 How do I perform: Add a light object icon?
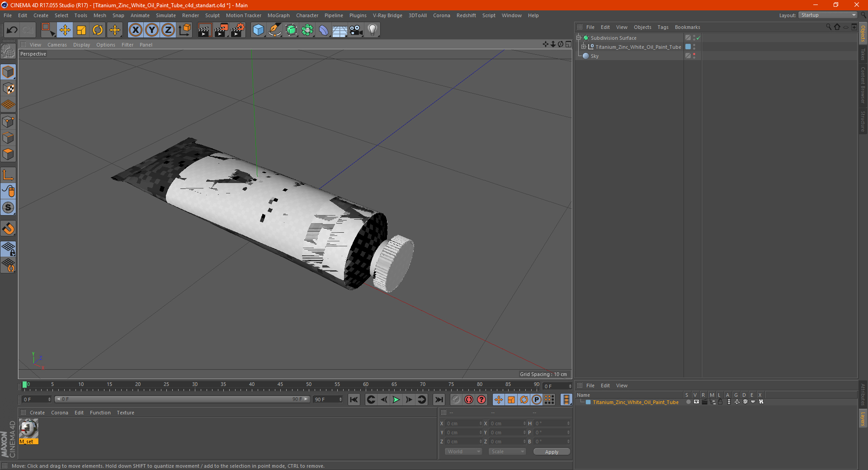372,30
